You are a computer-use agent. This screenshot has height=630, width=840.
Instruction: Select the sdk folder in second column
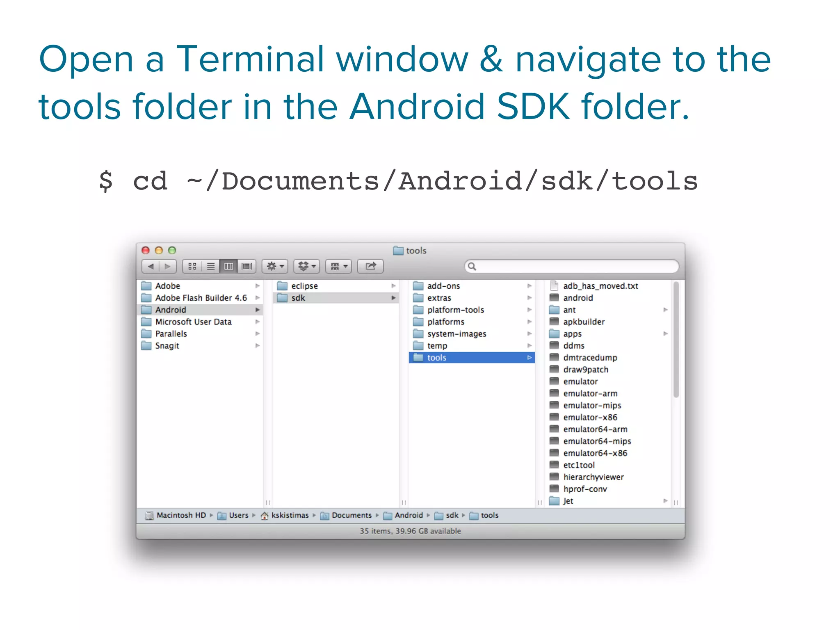click(x=336, y=298)
